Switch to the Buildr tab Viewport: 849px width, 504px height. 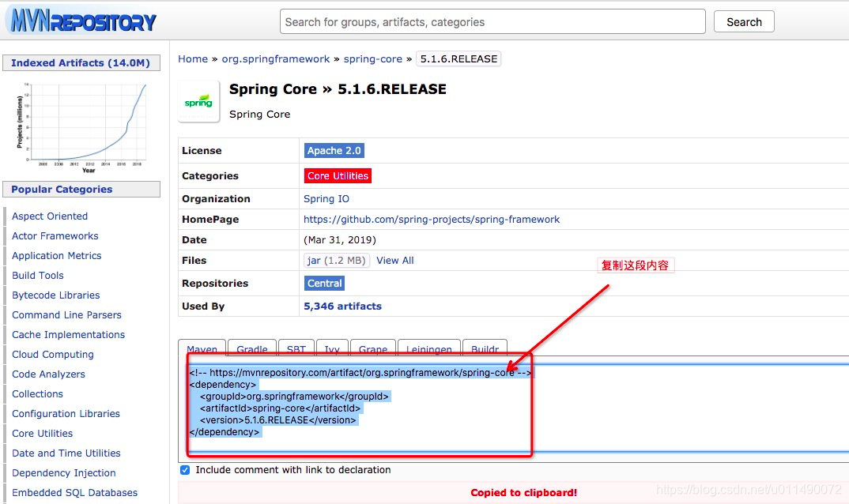click(x=485, y=348)
